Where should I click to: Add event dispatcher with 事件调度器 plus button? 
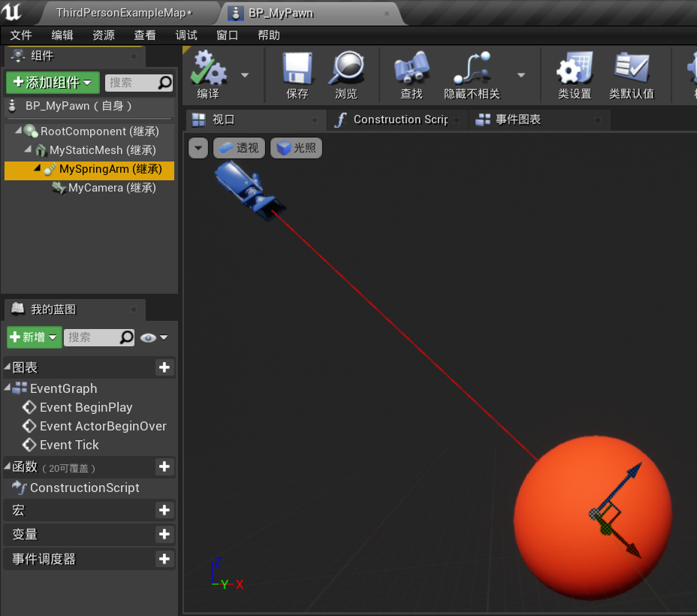coord(164,559)
